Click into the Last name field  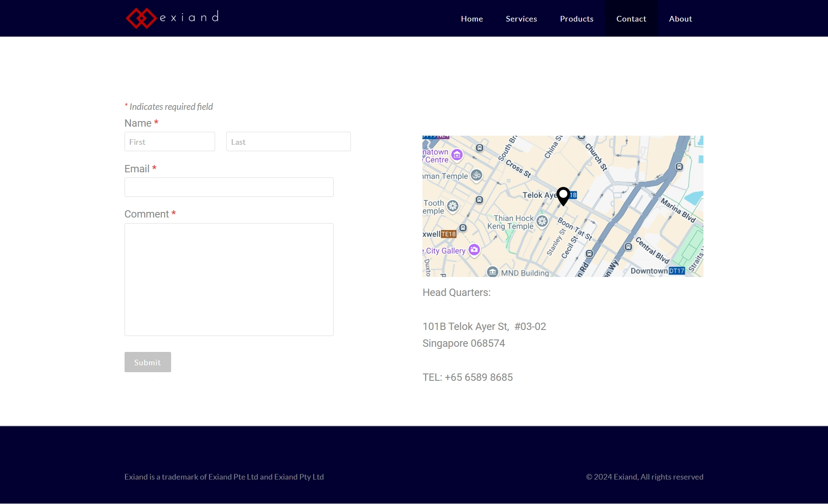coord(288,142)
